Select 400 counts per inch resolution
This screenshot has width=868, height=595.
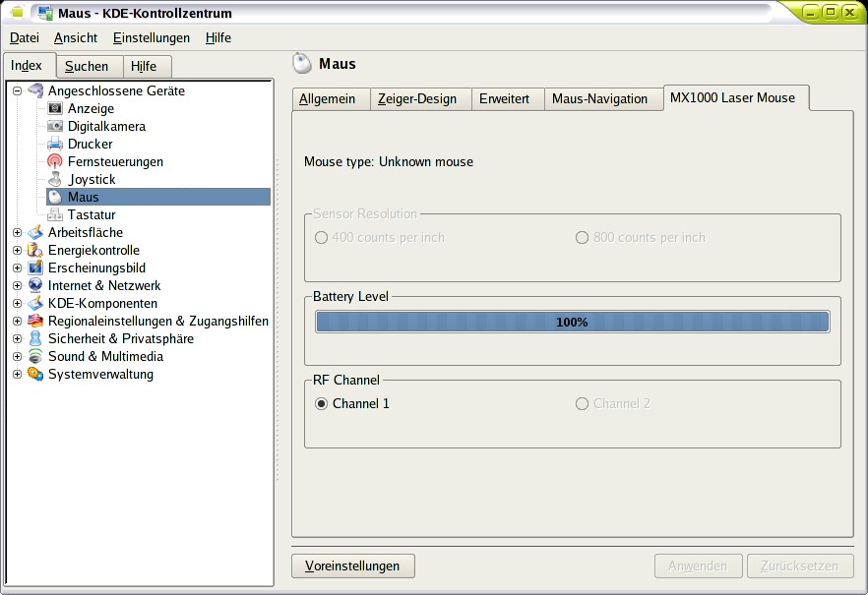tap(321, 238)
